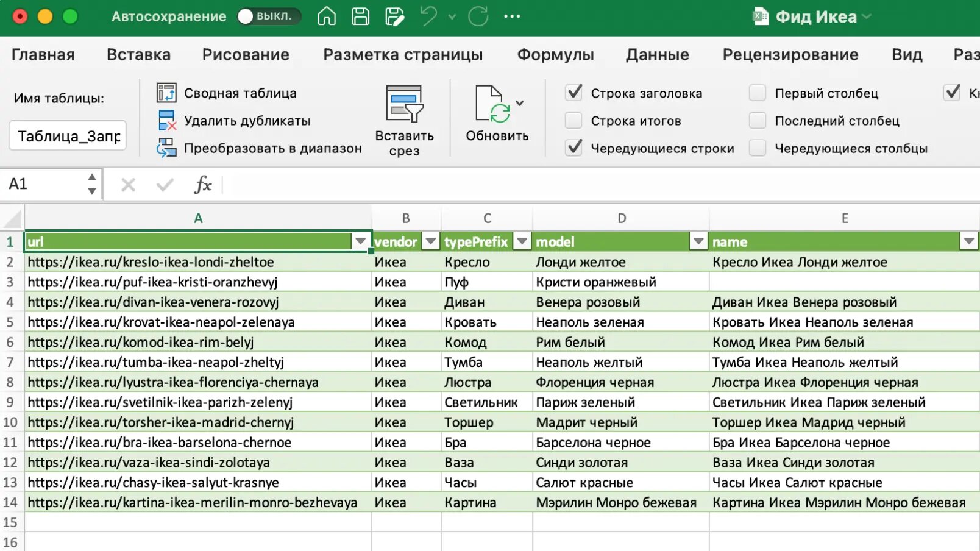The height and width of the screenshot is (551, 980).
Task: Click the Сводная таблица button label
Action: (x=240, y=93)
